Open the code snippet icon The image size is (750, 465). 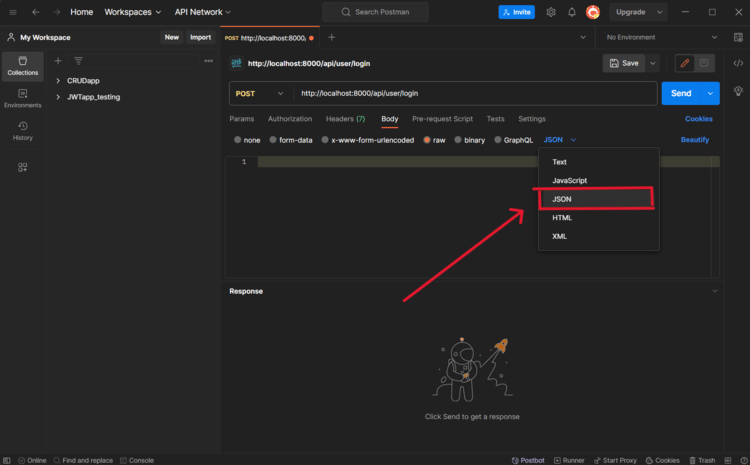738,63
